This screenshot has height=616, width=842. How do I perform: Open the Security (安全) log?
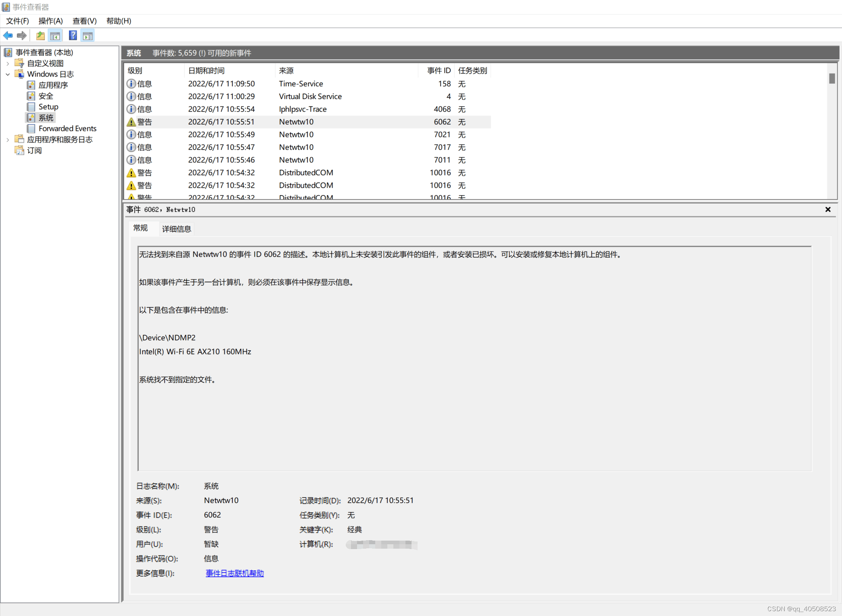46,96
